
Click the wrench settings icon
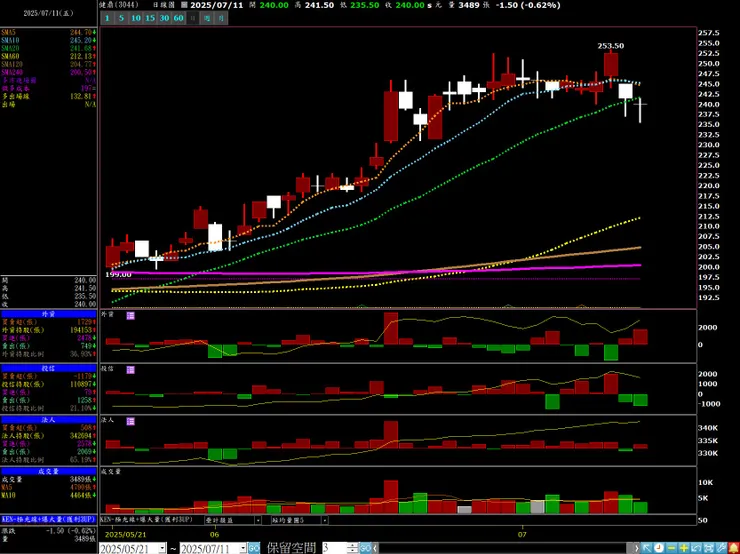(x=721, y=548)
